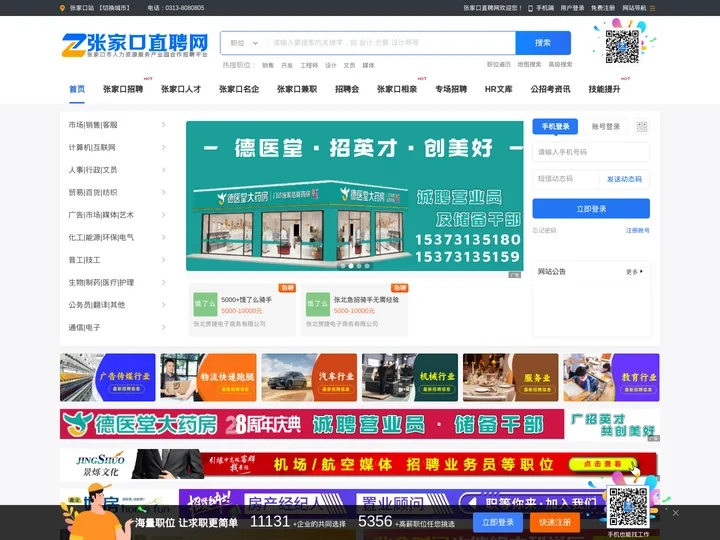Open the 教育行业 industry tile

pyautogui.click(x=612, y=377)
